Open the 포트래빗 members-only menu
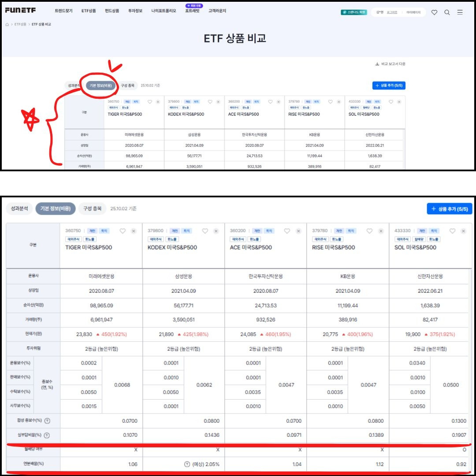 (x=193, y=11)
